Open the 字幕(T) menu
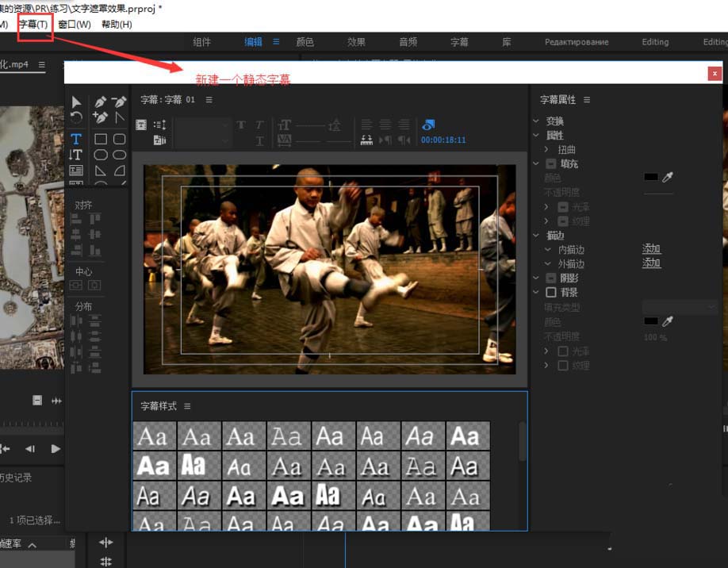The image size is (728, 568). (33, 25)
